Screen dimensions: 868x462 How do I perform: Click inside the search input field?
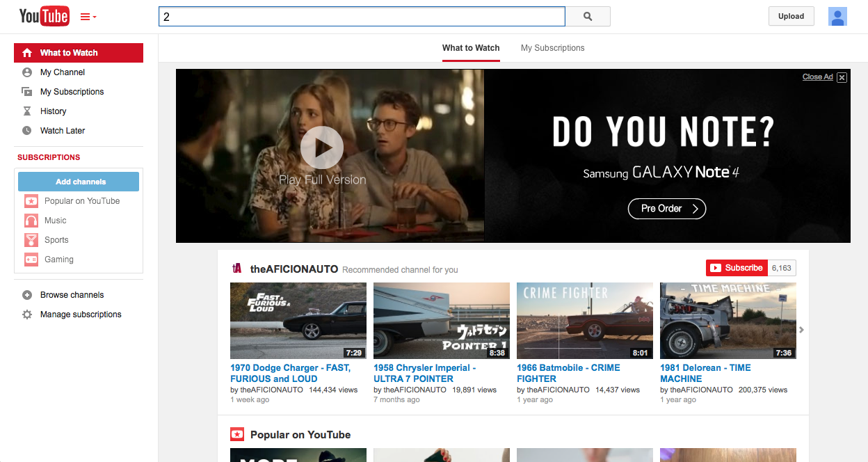[362, 16]
